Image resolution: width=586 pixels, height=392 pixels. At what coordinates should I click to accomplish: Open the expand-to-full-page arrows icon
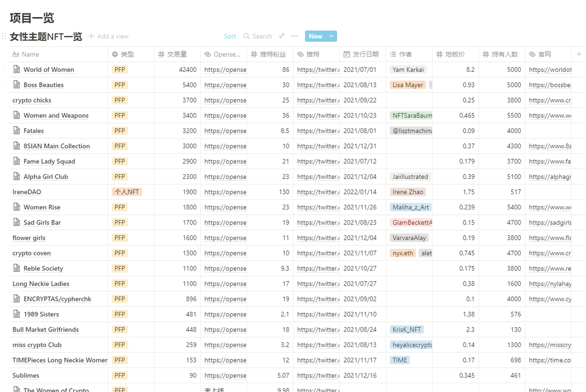click(x=282, y=36)
